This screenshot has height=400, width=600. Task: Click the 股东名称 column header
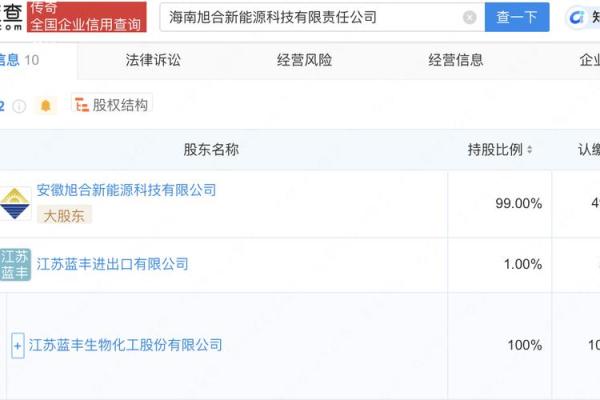point(211,149)
